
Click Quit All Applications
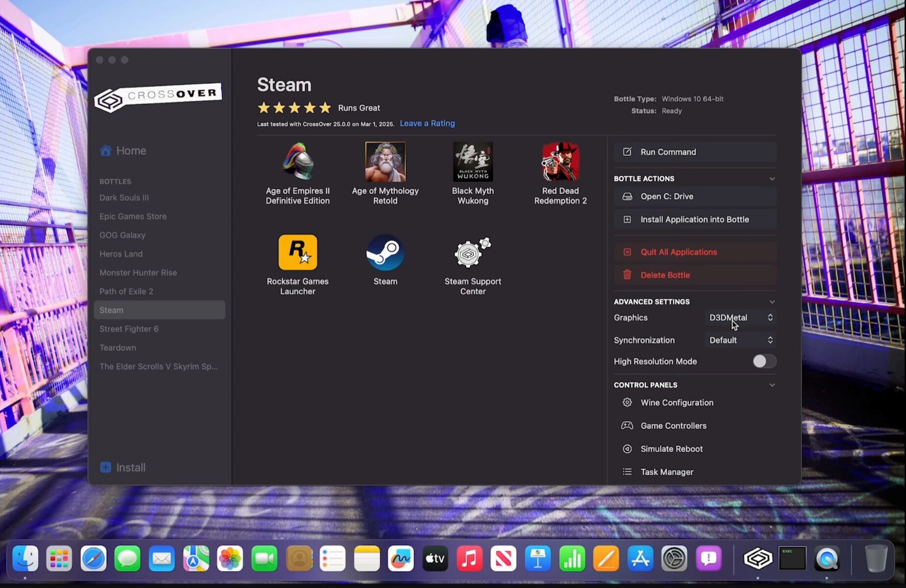[x=695, y=252]
